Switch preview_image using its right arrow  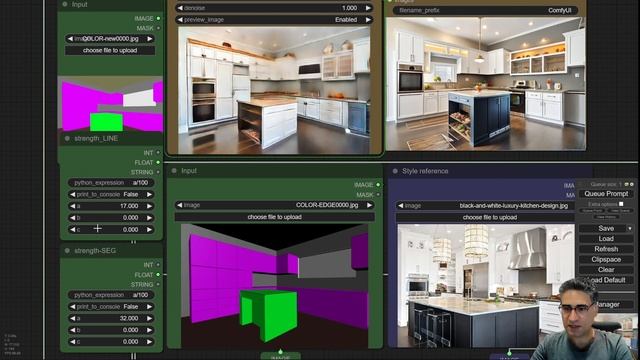pyautogui.click(x=368, y=20)
